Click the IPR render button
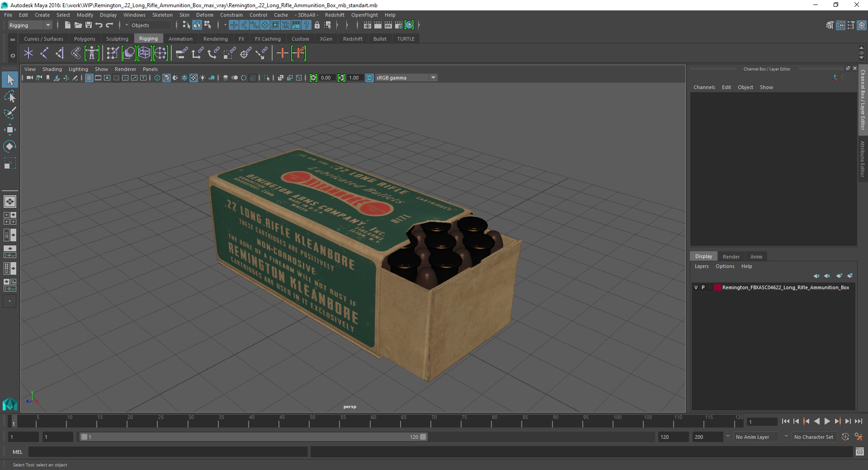This screenshot has width=868, height=470. 388,25
